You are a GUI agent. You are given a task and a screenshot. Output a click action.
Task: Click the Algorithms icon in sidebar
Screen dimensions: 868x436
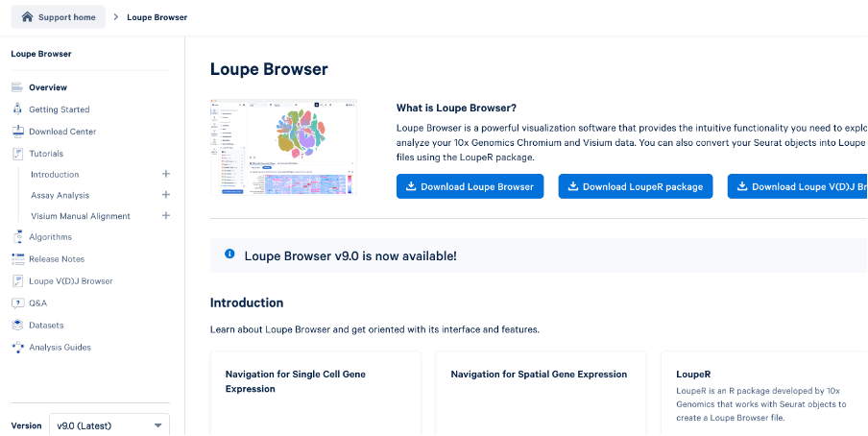coord(17,236)
